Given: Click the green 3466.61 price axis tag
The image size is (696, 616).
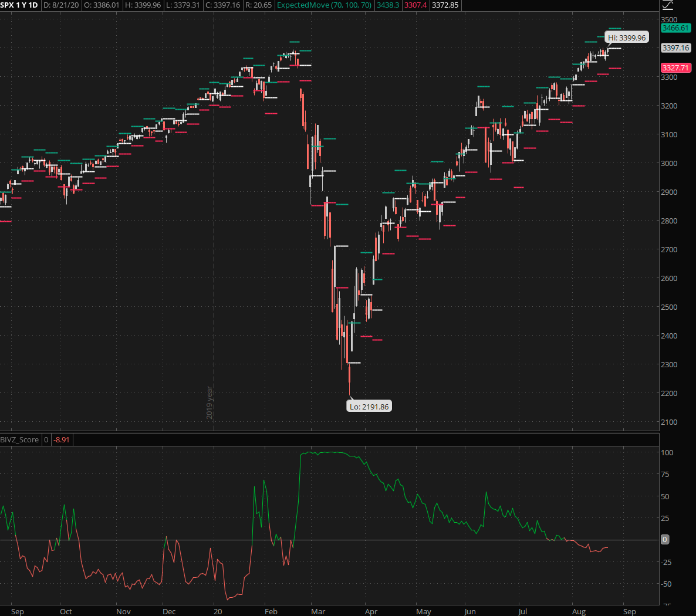Looking at the screenshot, I should 675,28.
